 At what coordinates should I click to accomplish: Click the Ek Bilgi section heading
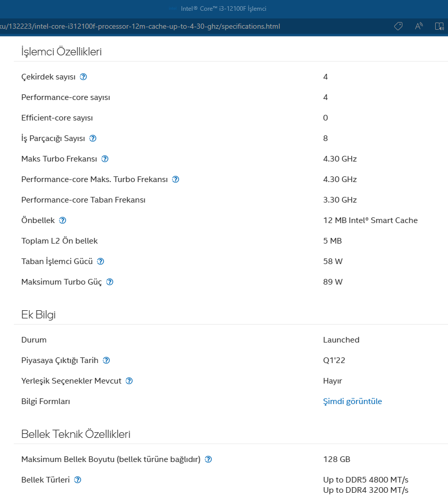38,315
